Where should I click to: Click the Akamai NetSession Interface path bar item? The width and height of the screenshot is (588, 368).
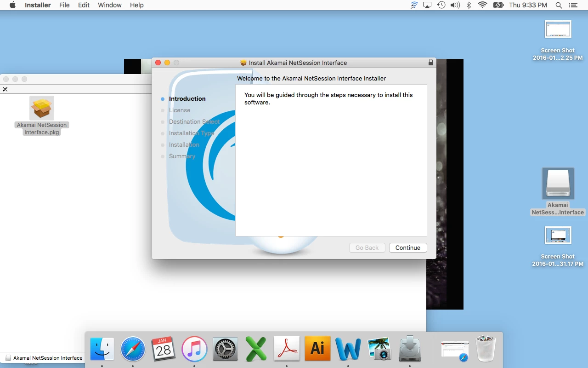[44, 358]
